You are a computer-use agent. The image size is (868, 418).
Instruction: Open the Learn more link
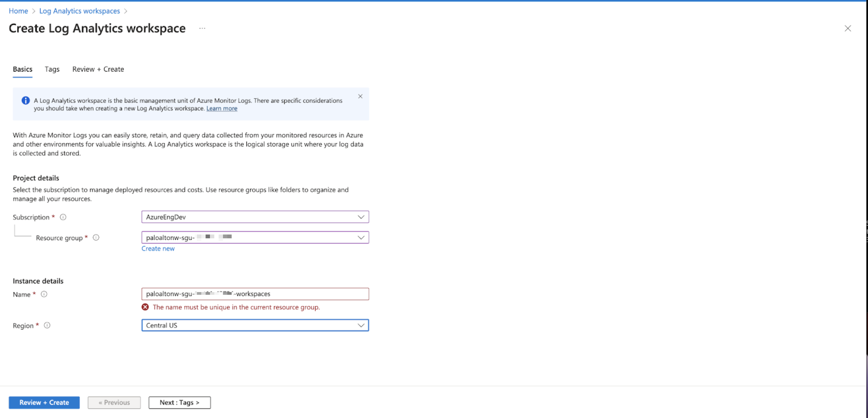coord(222,109)
